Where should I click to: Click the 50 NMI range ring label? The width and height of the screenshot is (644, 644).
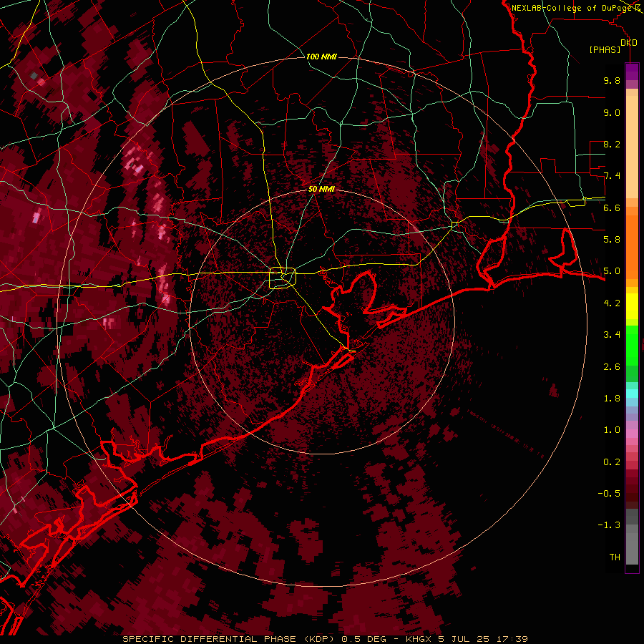(321, 190)
